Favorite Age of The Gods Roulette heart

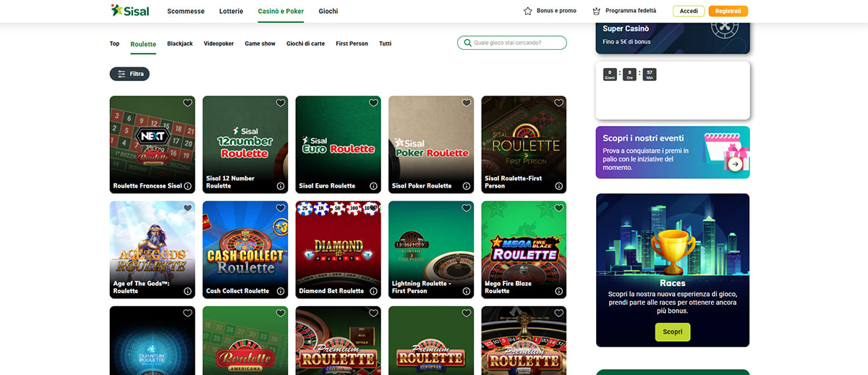(187, 208)
